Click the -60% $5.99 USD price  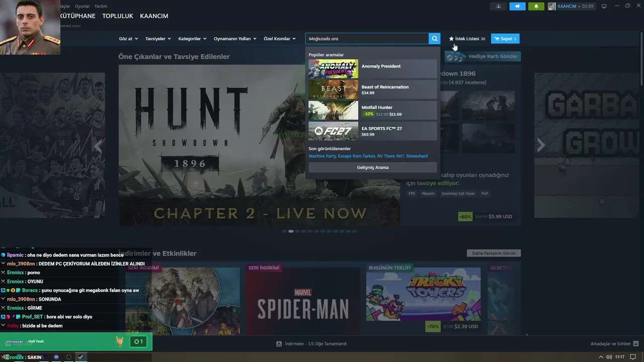(x=485, y=217)
